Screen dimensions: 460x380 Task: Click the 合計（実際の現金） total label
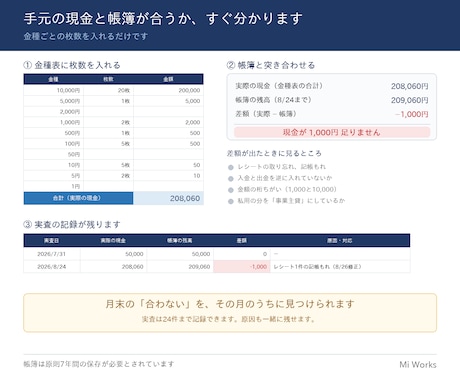(x=78, y=198)
